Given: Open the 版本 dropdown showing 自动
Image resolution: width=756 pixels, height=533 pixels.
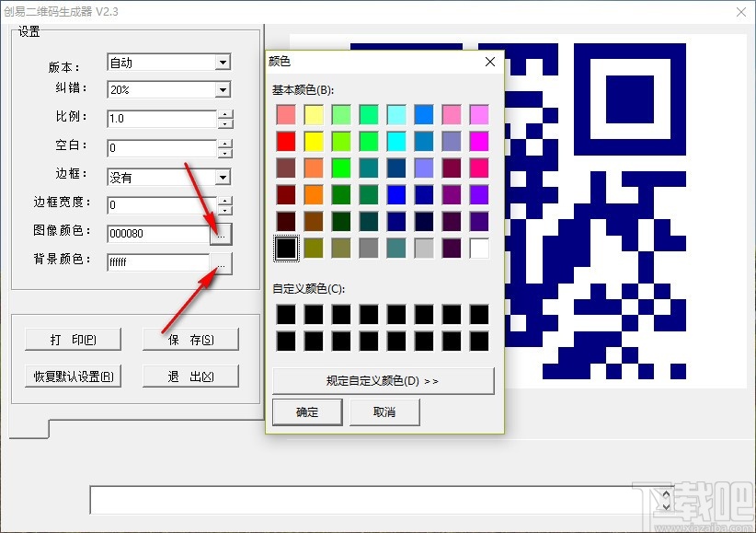Looking at the screenshot, I should pos(223,63).
